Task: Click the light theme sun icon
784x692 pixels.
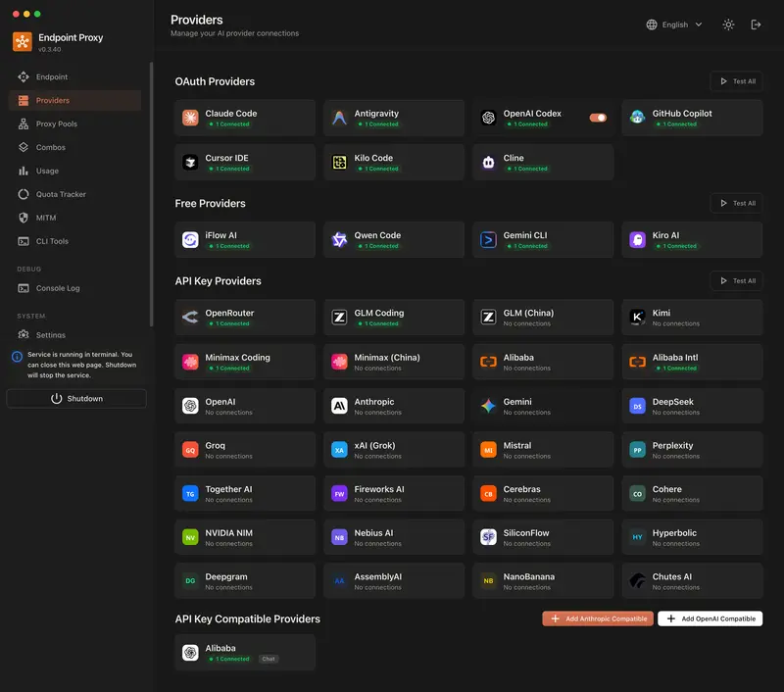Action: (x=728, y=25)
